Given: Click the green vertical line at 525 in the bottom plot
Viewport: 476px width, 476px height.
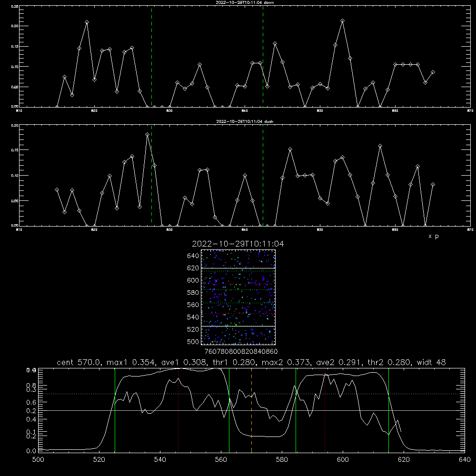Looking at the screenshot, I should (x=115, y=410).
